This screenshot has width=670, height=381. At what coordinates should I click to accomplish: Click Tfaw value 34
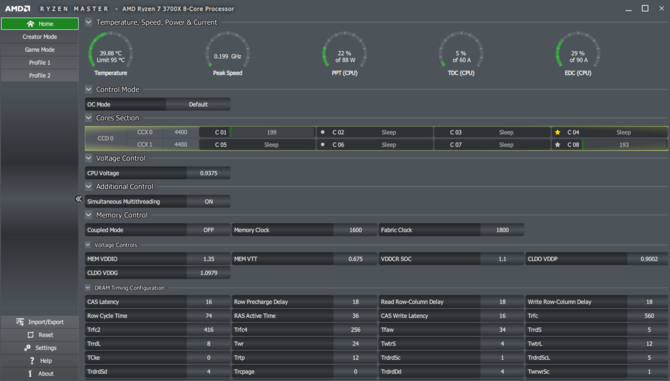click(x=502, y=330)
